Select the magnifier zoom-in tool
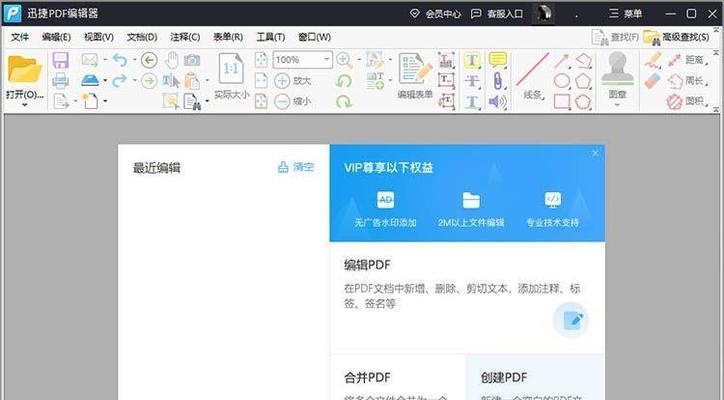Screen dimensions: 724x400 click(344, 60)
